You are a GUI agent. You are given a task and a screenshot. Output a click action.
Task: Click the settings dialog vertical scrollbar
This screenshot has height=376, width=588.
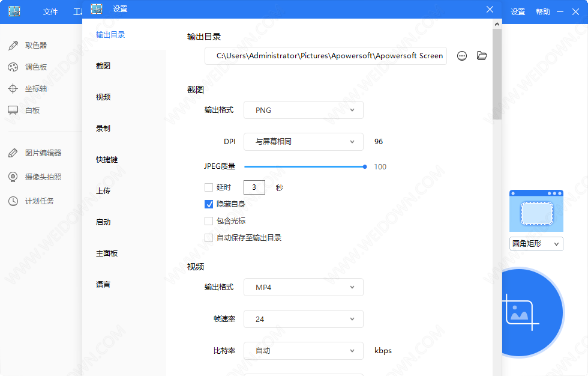497,74
